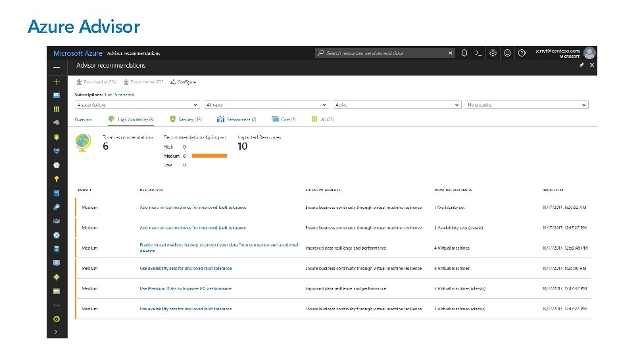Viewport: 644px width, 362px height.
Task: Click Download as PDF button
Action: [143, 82]
